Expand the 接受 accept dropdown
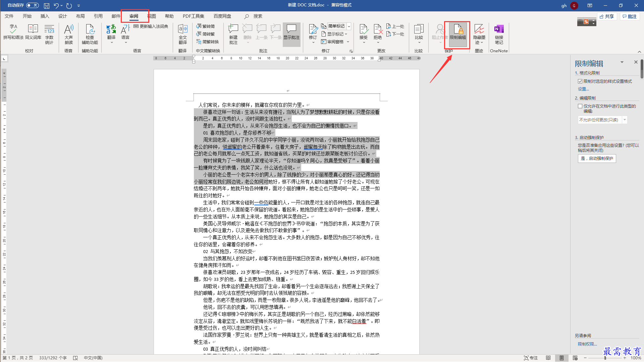Screen dimensions: 644x362 tap(364, 43)
